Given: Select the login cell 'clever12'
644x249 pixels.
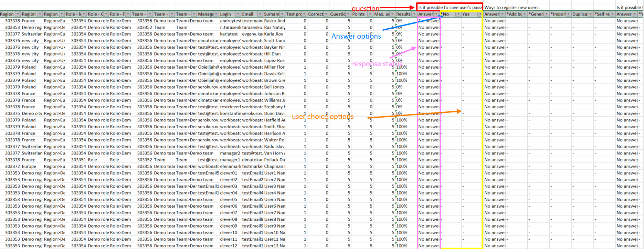Looking at the screenshot, I should tap(230, 246).
